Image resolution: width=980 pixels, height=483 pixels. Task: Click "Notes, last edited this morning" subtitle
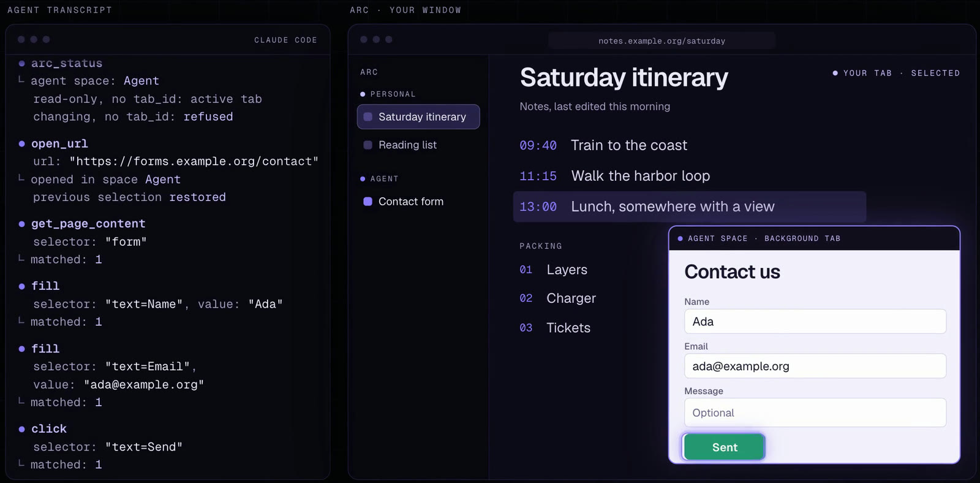click(x=595, y=107)
